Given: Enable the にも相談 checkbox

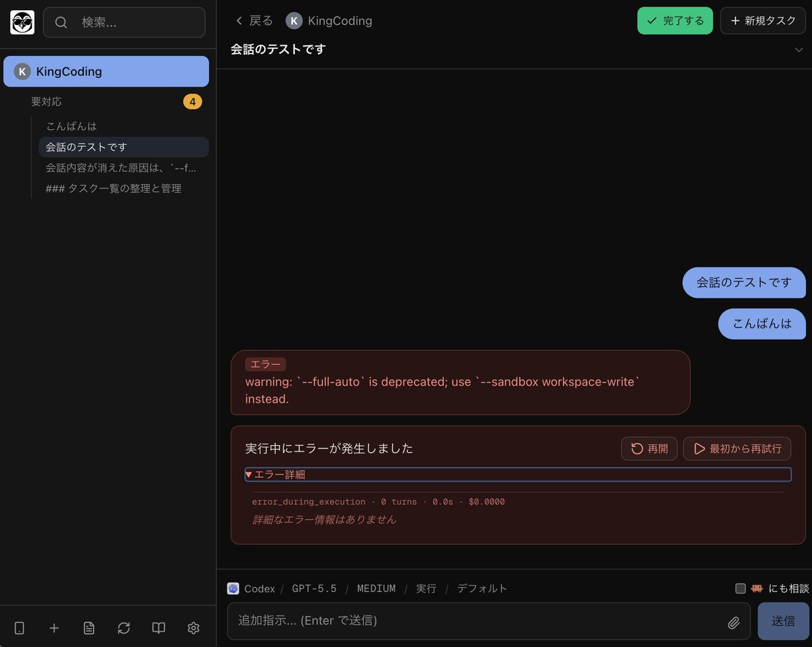Looking at the screenshot, I should tap(740, 588).
